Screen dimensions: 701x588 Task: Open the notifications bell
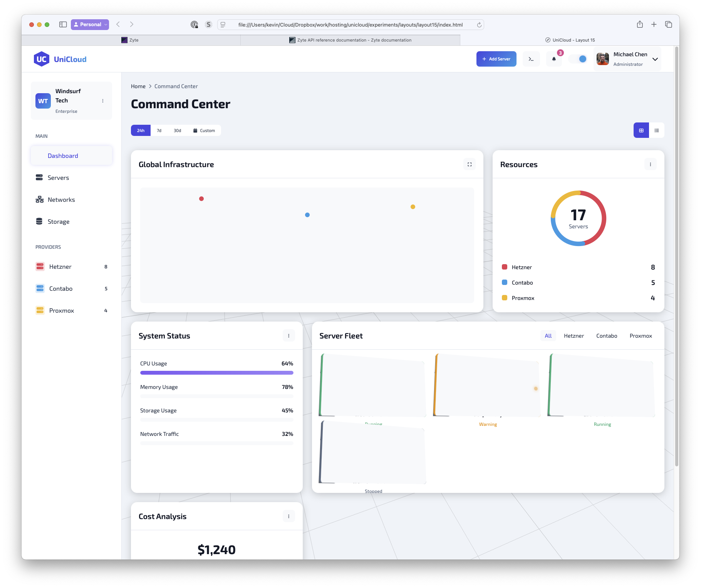(554, 59)
